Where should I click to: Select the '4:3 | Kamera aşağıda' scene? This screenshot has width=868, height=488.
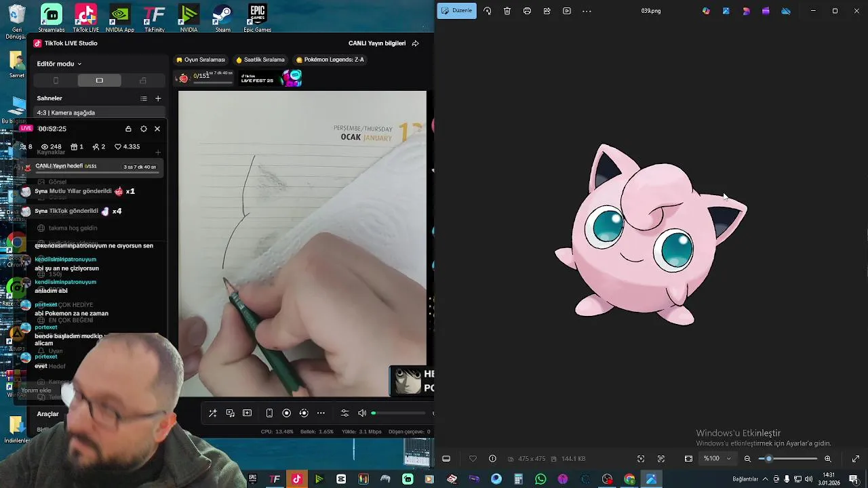point(99,113)
